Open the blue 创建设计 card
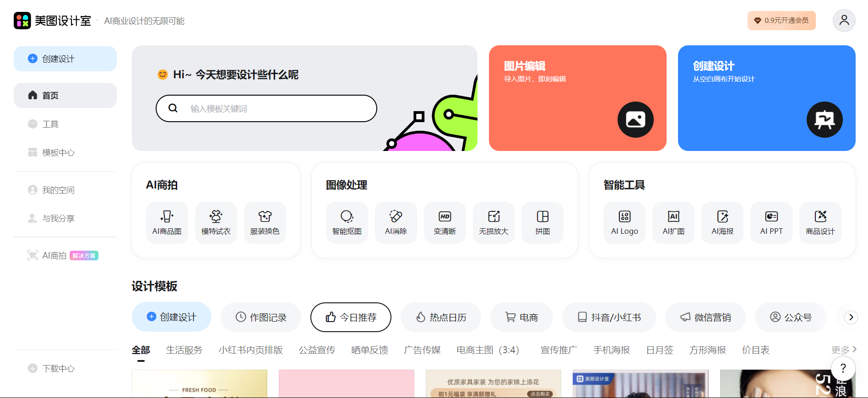The height and width of the screenshot is (398, 868). coord(767,98)
